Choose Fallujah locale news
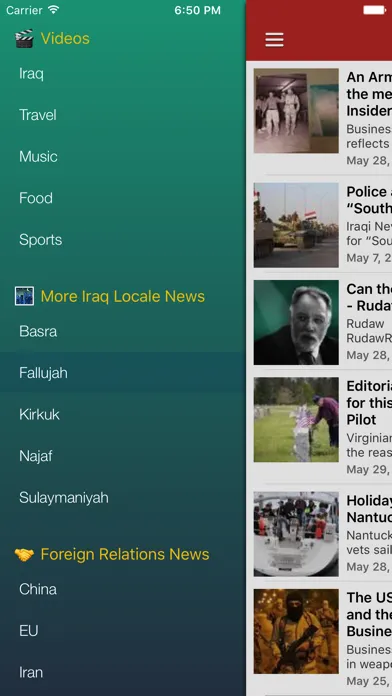 click(123, 373)
